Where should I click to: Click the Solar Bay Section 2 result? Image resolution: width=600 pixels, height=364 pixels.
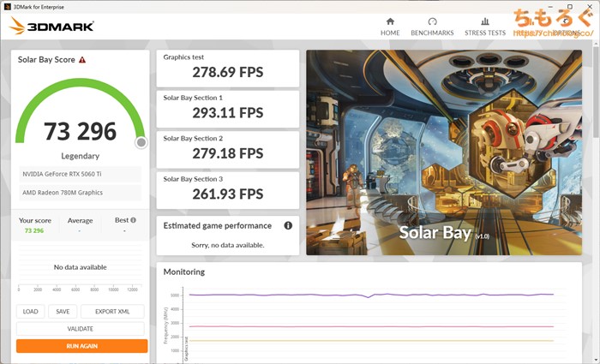click(228, 150)
